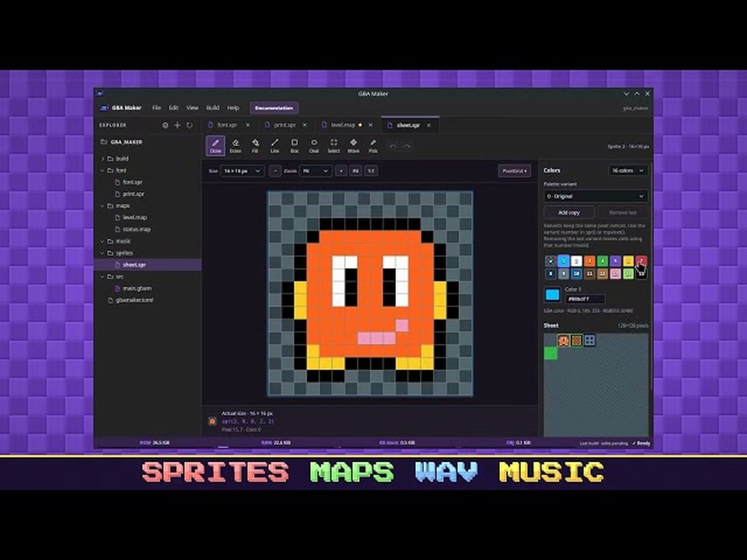Screen dimensions: 747x560
Task: Close the level.map tab
Action: click(371, 125)
